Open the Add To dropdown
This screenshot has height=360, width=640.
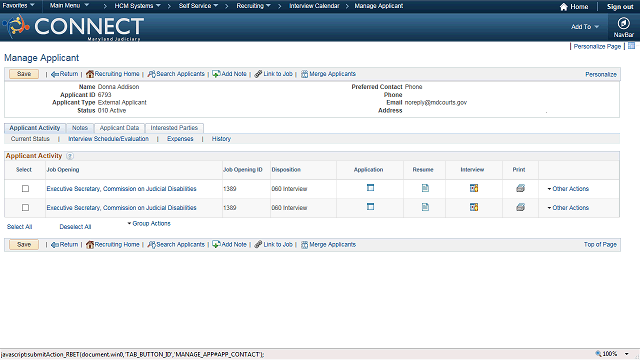[x=585, y=27]
